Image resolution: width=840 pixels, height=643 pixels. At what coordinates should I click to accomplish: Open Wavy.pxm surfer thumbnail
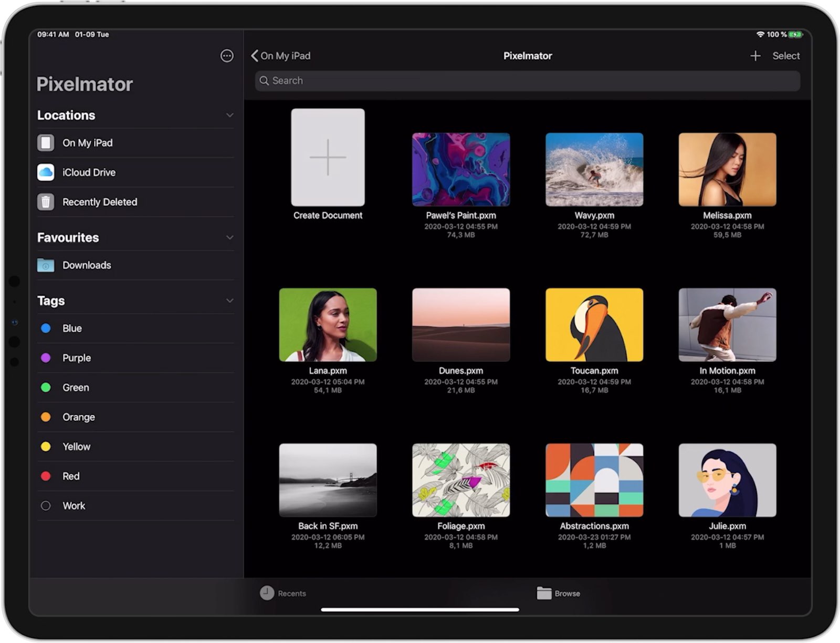tap(594, 169)
